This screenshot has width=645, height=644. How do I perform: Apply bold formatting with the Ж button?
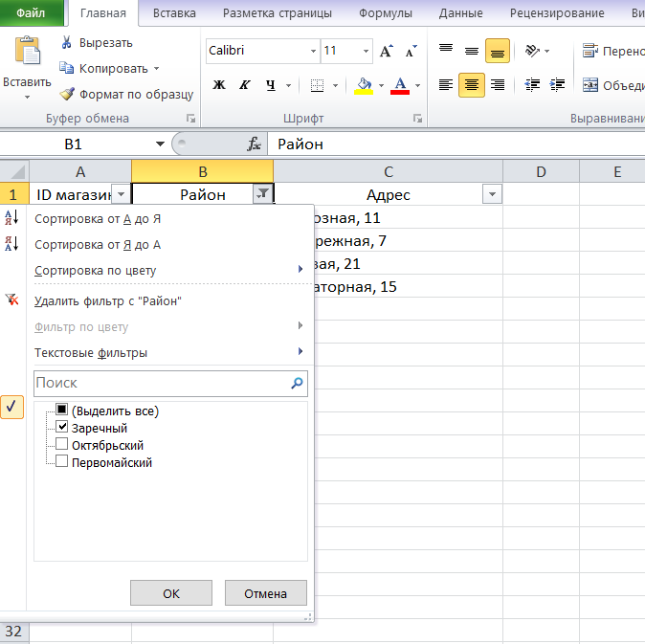[219, 85]
